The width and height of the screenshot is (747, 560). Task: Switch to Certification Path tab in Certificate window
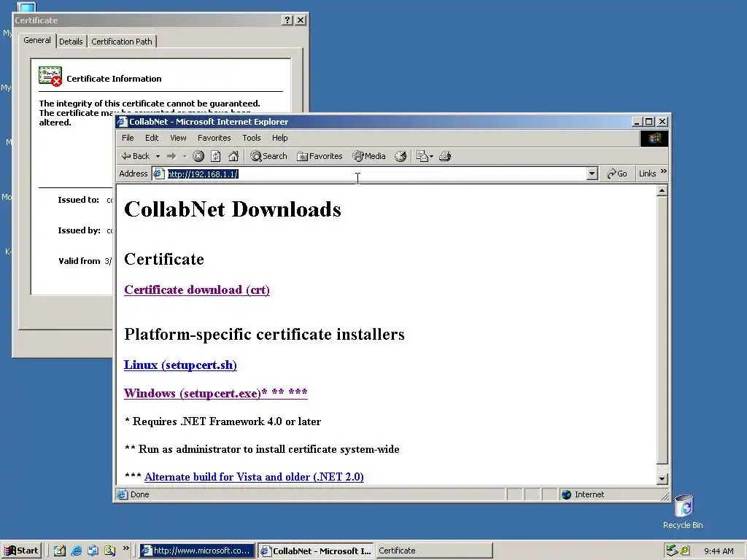coord(122,42)
